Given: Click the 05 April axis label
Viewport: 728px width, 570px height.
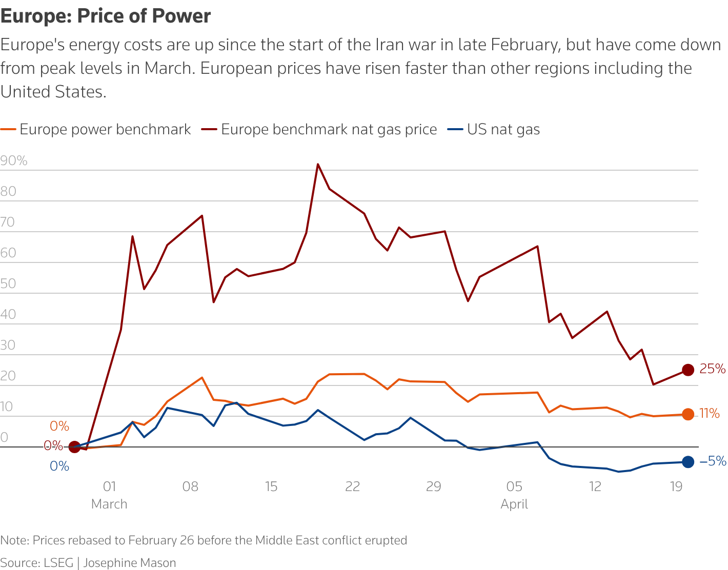Looking at the screenshot, I should point(514,495).
